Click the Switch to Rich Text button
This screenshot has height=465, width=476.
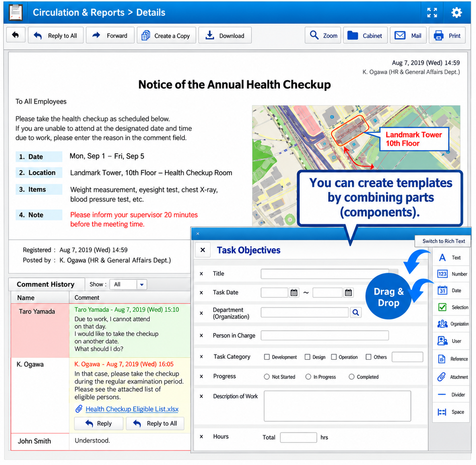443,241
